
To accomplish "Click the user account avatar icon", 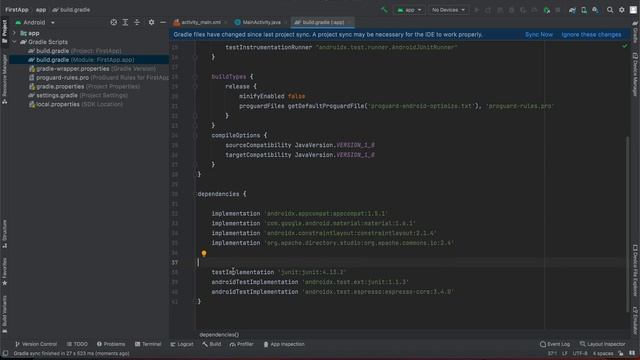I will (x=633, y=10).
